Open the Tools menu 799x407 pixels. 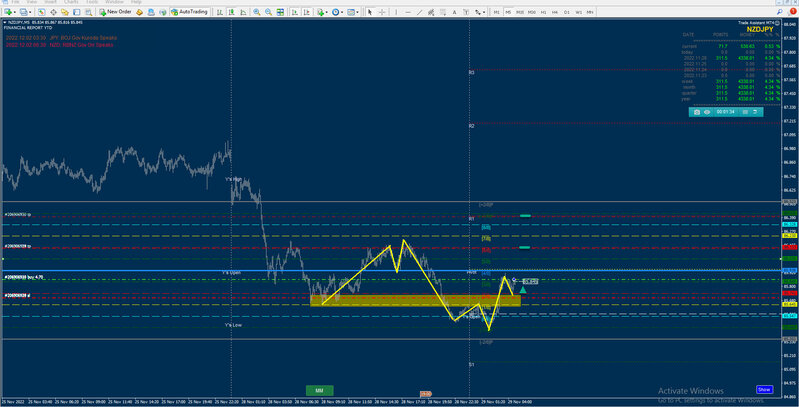tap(92, 2)
